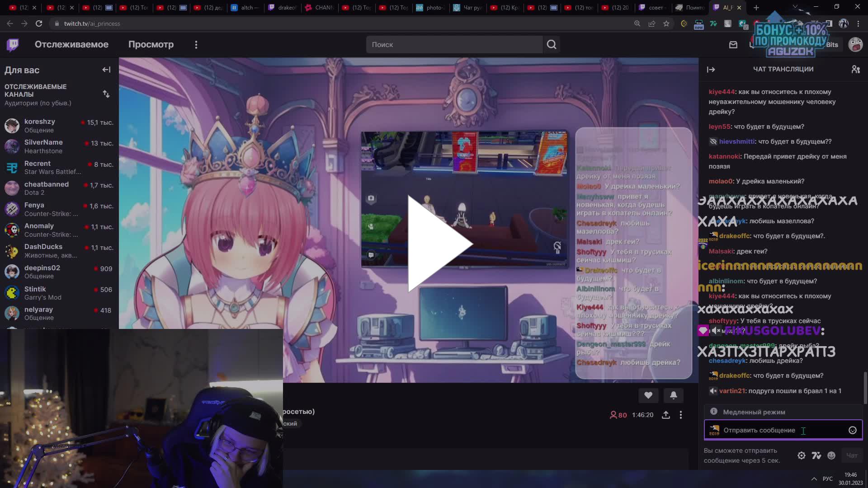Screen dimensions: 868x488
Task: Open the viewers list icon in chat header
Action: click(855, 69)
